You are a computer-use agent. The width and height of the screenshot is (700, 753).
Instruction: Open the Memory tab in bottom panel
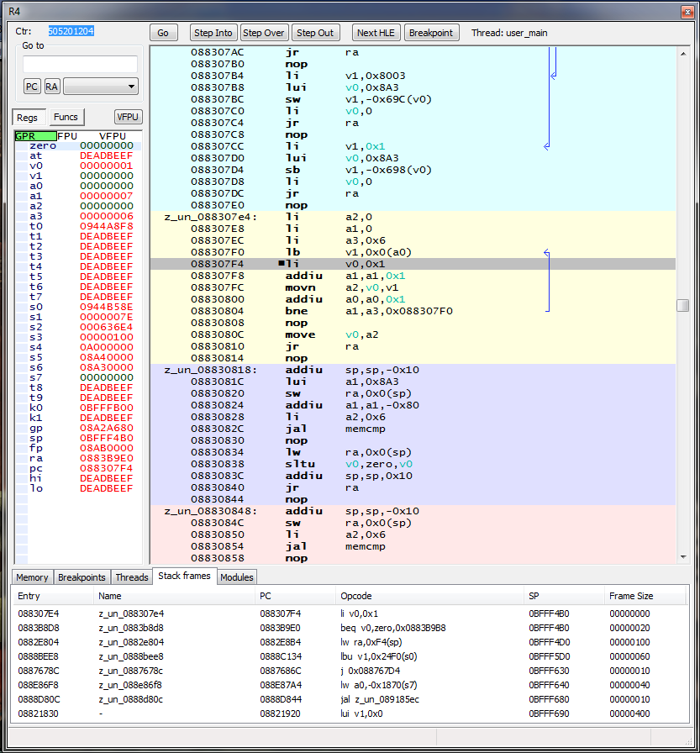(32, 577)
